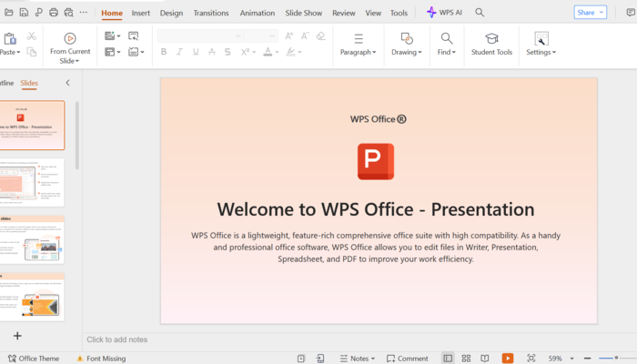Image resolution: width=637 pixels, height=364 pixels.
Task: Apply the text highlight color
Action: (290, 52)
